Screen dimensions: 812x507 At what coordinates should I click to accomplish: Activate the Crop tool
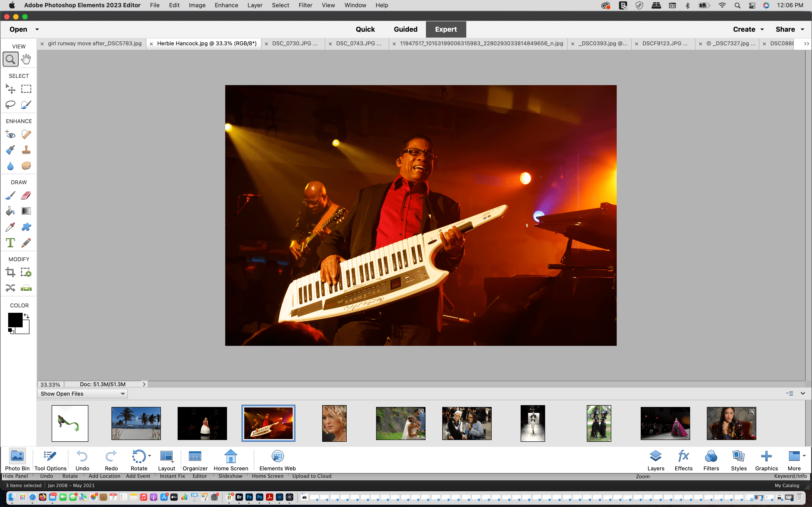tap(10, 272)
